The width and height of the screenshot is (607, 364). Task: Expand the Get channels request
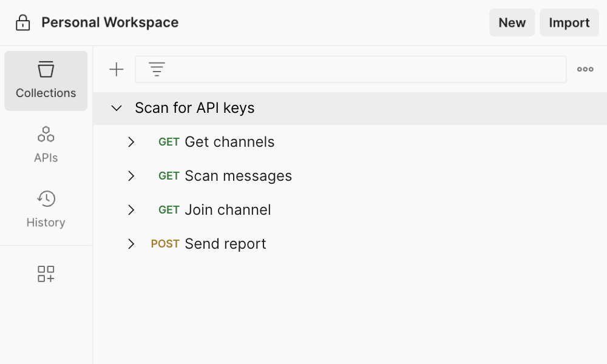pyautogui.click(x=131, y=142)
